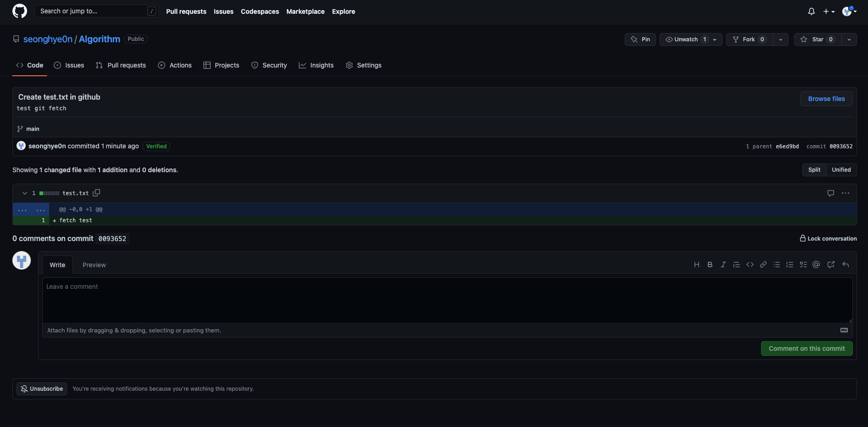
Task: Copy test.txt file path
Action: 96,193
